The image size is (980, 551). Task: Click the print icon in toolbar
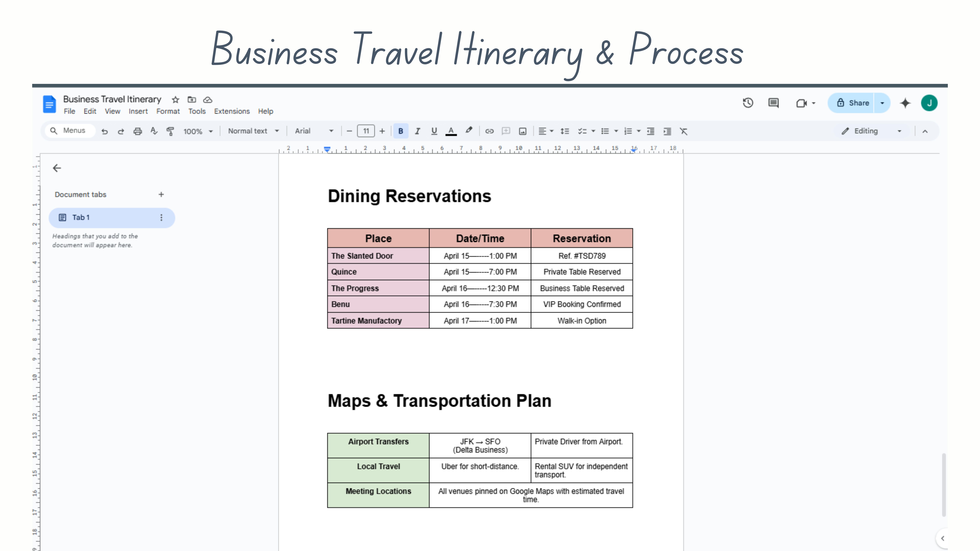coord(137,131)
